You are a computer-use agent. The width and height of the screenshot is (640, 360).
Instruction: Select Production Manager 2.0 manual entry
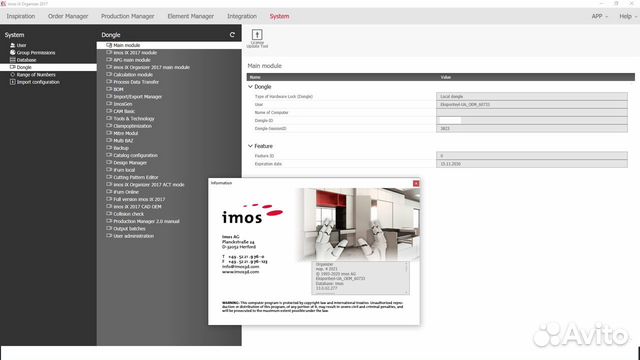pos(146,222)
